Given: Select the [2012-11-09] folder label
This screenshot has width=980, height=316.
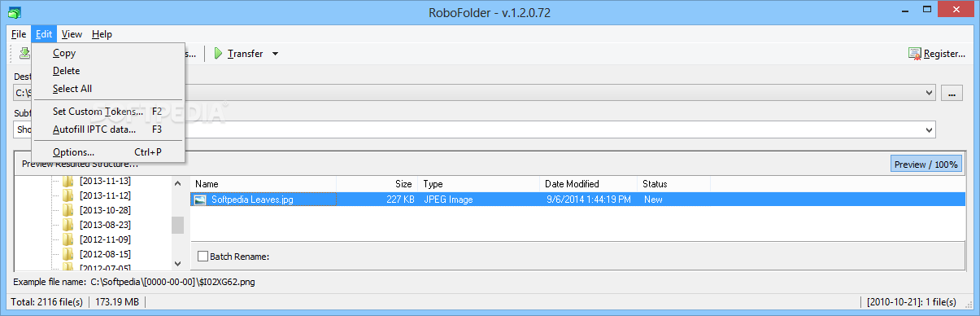Looking at the screenshot, I should click(104, 239).
